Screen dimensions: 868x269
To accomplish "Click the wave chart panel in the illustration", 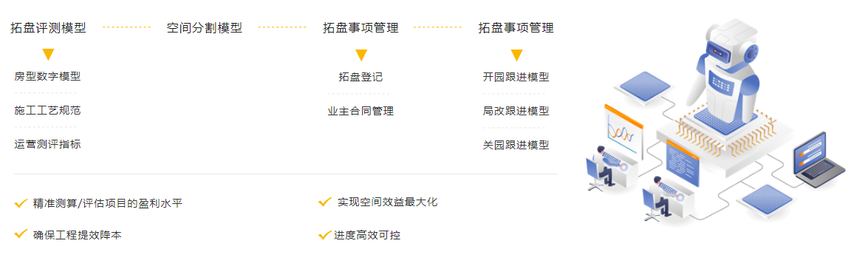I will (623, 132).
